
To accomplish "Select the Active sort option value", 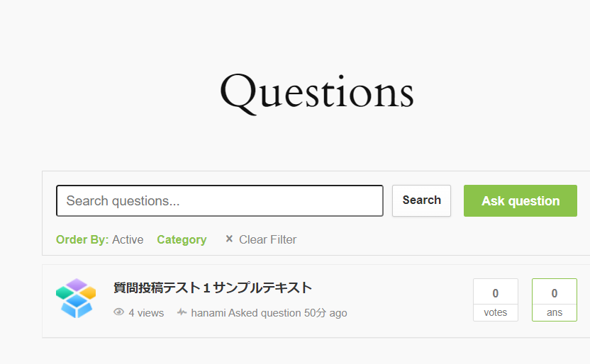I will coord(128,239).
